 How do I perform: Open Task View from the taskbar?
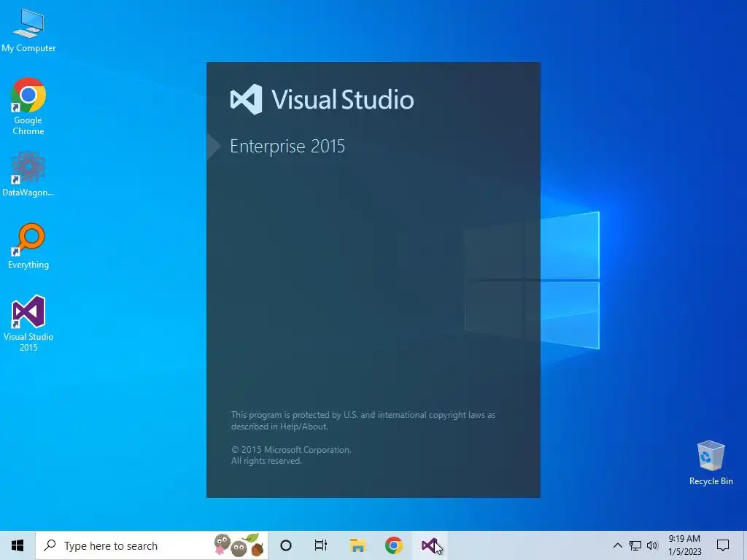click(x=321, y=545)
